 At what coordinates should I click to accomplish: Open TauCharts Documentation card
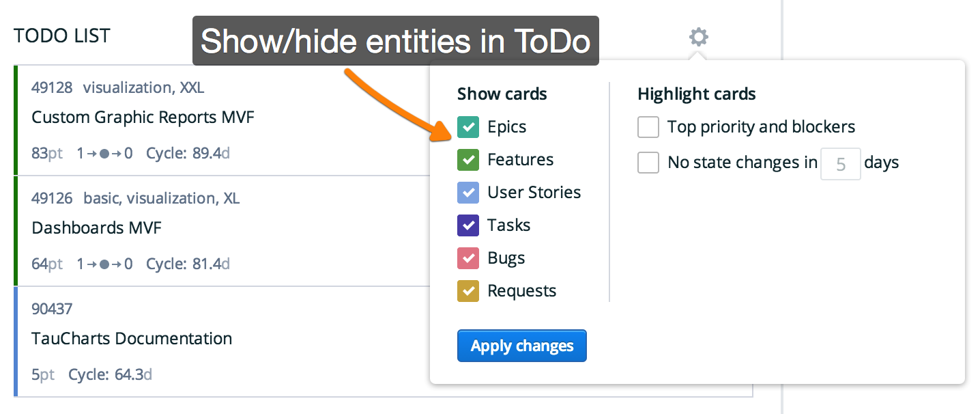(x=132, y=339)
